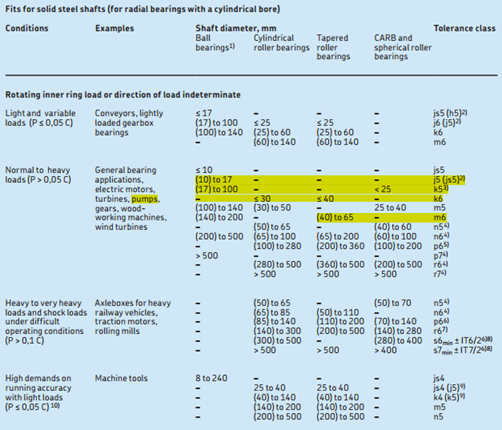Click the highlighted "≤ 30" cylindrical roller cell

(x=262, y=199)
